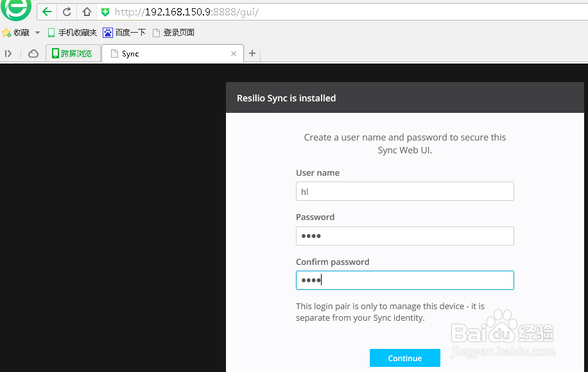
Task: Open the 登录页面 bookmark
Action: pyautogui.click(x=173, y=33)
